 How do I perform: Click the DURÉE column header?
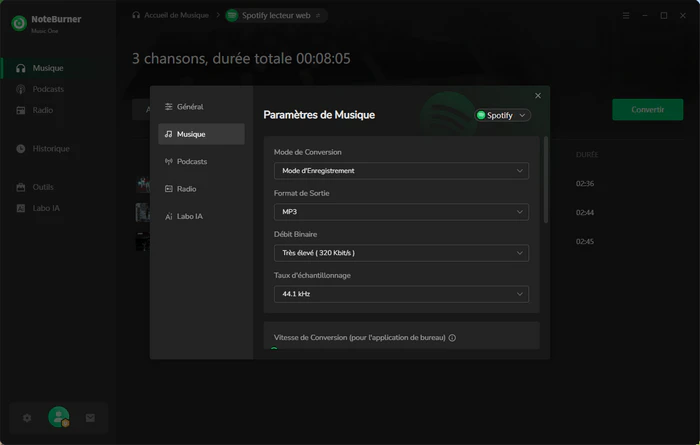point(587,155)
